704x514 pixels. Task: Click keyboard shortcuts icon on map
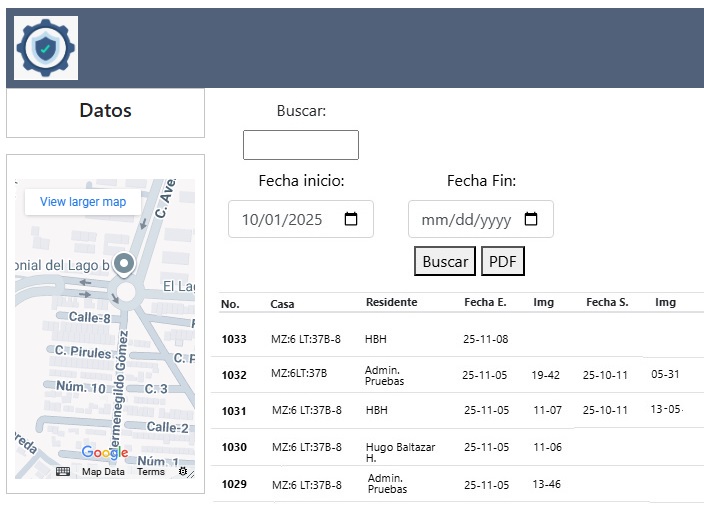tap(63, 472)
